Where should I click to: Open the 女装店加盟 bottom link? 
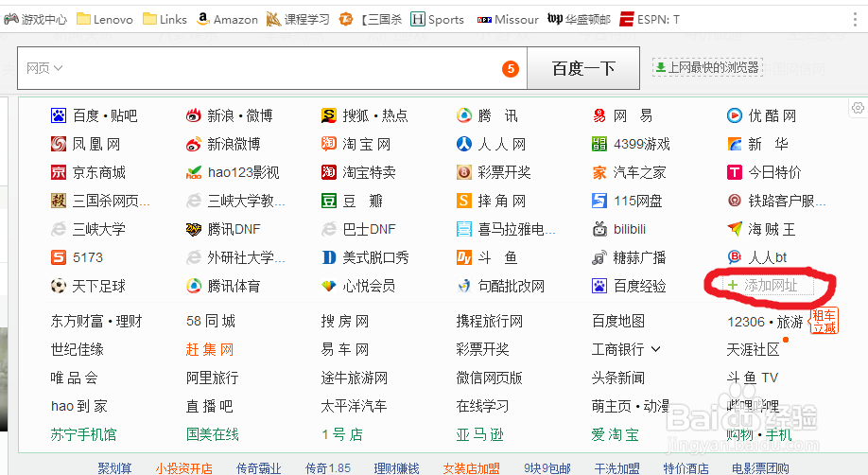471,468
